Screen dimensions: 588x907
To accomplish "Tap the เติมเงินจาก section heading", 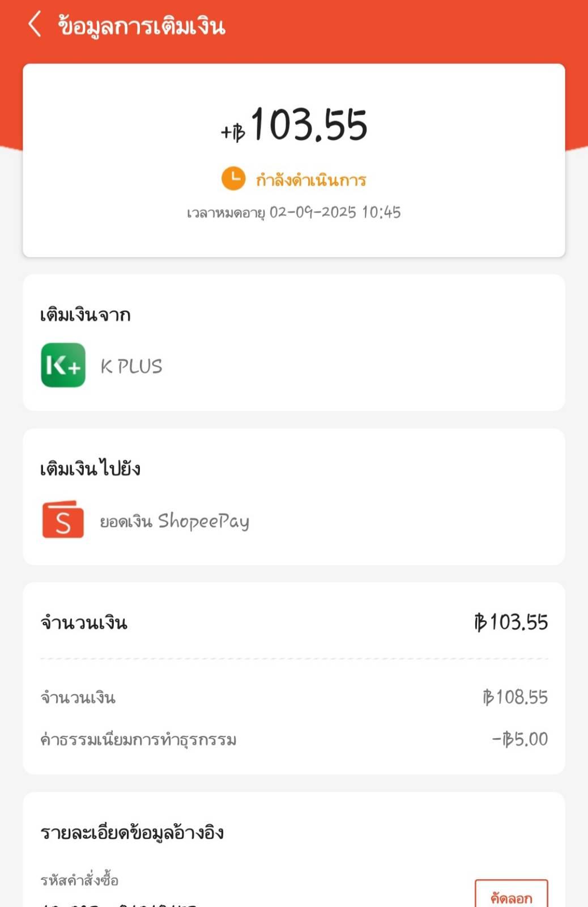I will (86, 315).
